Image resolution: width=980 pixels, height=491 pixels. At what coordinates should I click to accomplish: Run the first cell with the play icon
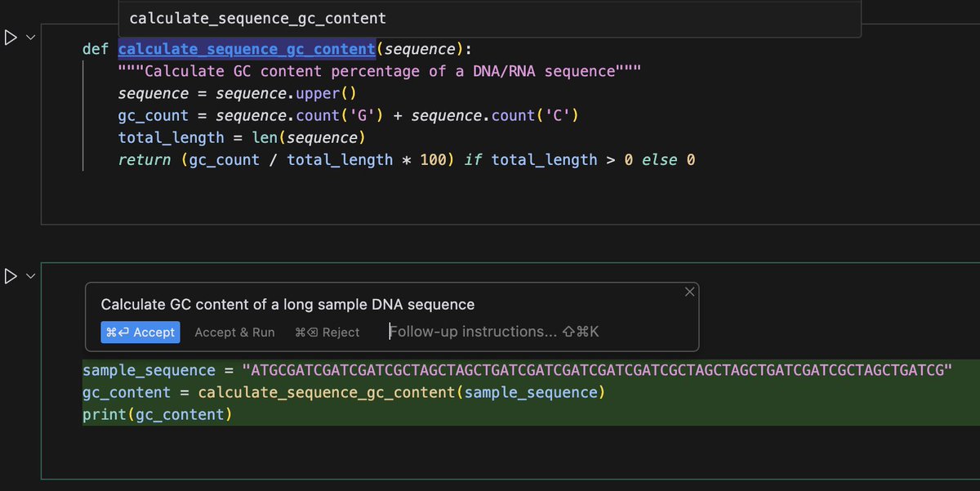11,38
